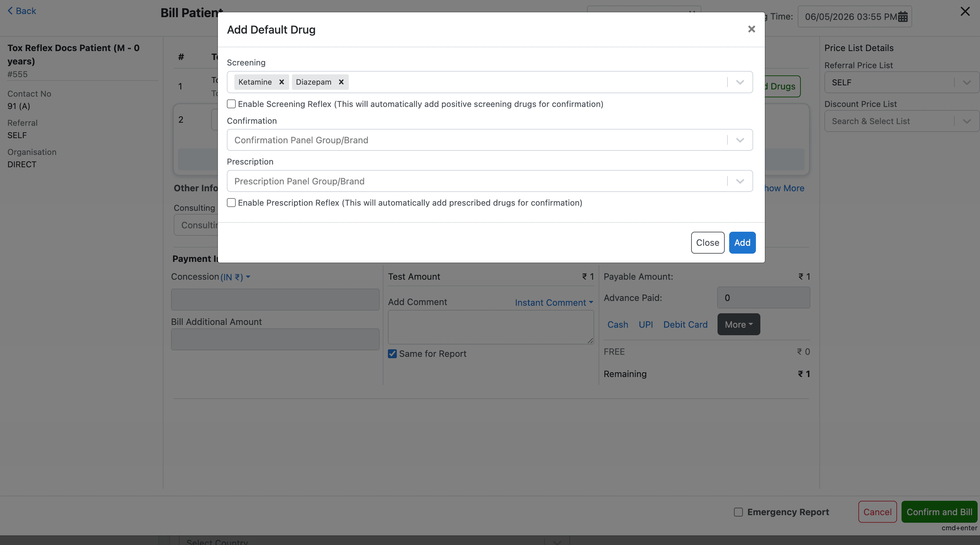Click the Drugs button behind the dialog
The height and width of the screenshot is (545, 980).
782,86
